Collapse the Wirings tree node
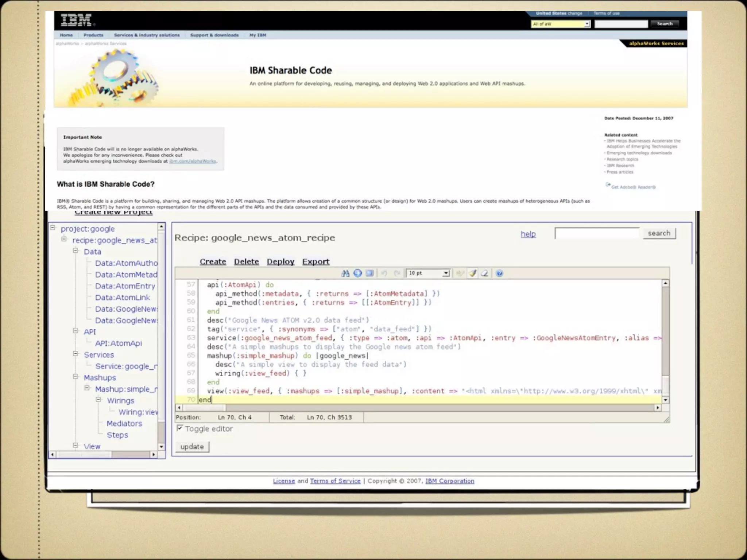The height and width of the screenshot is (560, 747). point(98,400)
